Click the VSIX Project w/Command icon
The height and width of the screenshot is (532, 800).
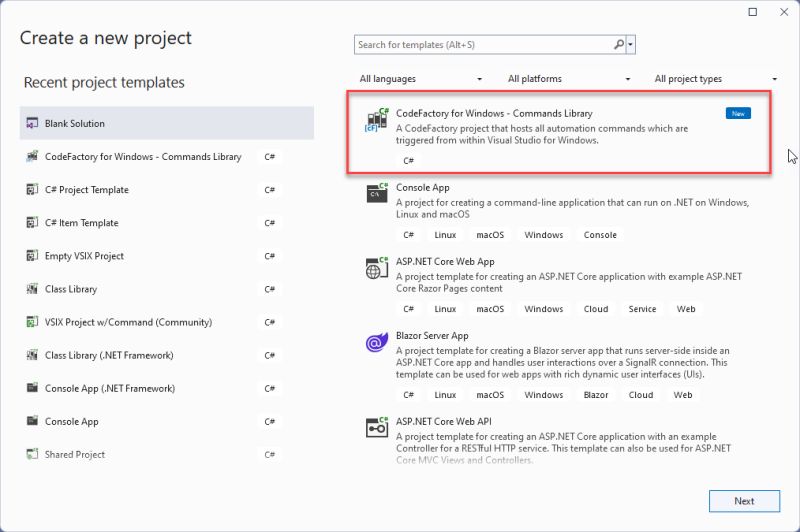tap(32, 322)
